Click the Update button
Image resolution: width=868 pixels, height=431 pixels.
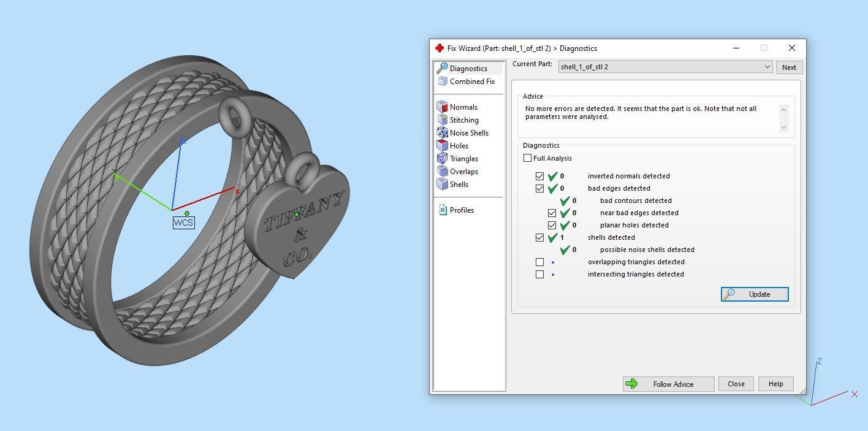[755, 294]
